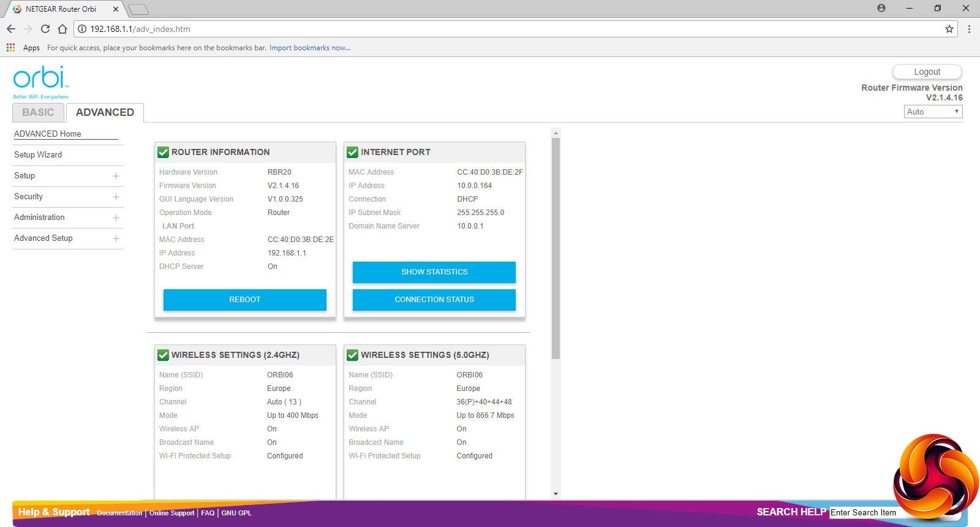This screenshot has width=980, height=527.
Task: Select the GUI Language Version V1.0.0.325
Action: (285, 199)
